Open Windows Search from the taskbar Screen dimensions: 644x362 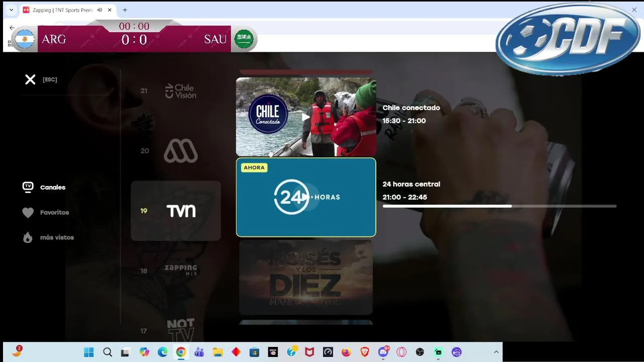point(107,352)
